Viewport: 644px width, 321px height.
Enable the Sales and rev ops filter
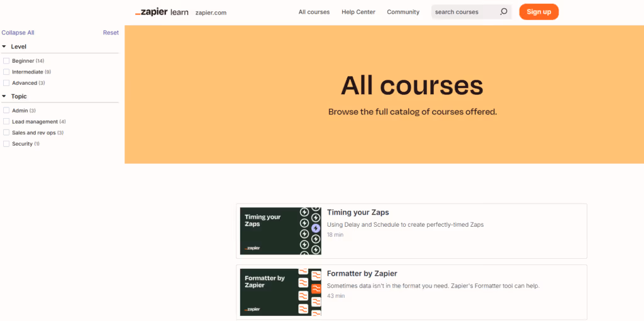(6, 133)
